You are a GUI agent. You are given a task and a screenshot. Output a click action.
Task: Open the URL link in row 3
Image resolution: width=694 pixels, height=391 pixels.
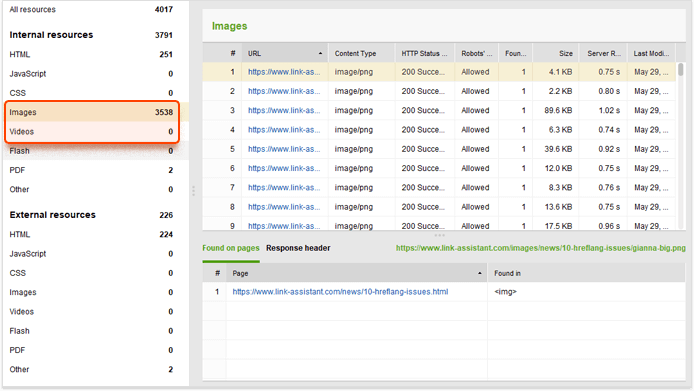pyautogui.click(x=284, y=110)
